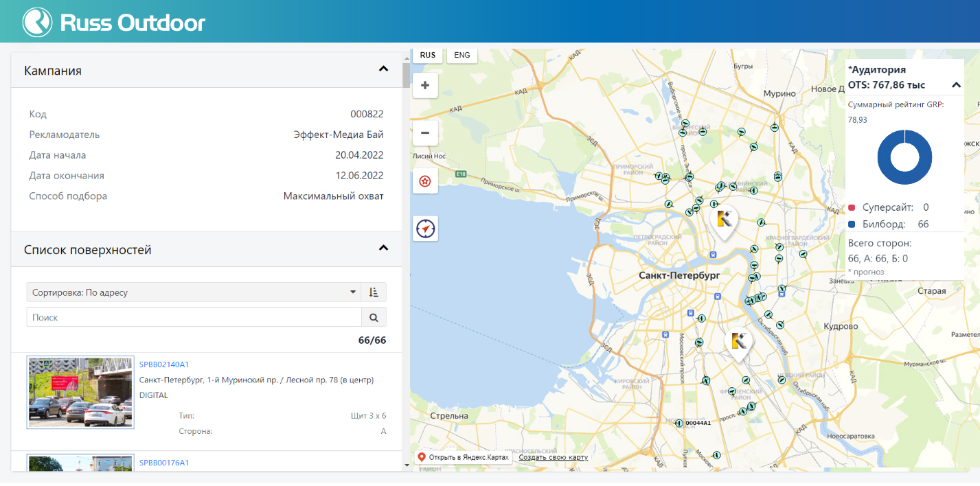Collapse the Список поверхностей panel
The height and width of the screenshot is (486, 980).
383,248
